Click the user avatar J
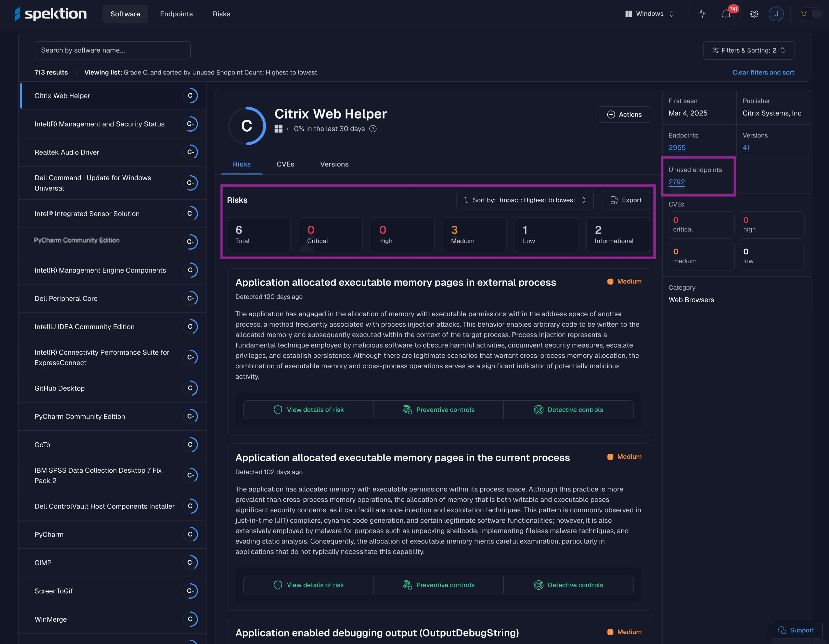The height and width of the screenshot is (644, 829). (776, 14)
